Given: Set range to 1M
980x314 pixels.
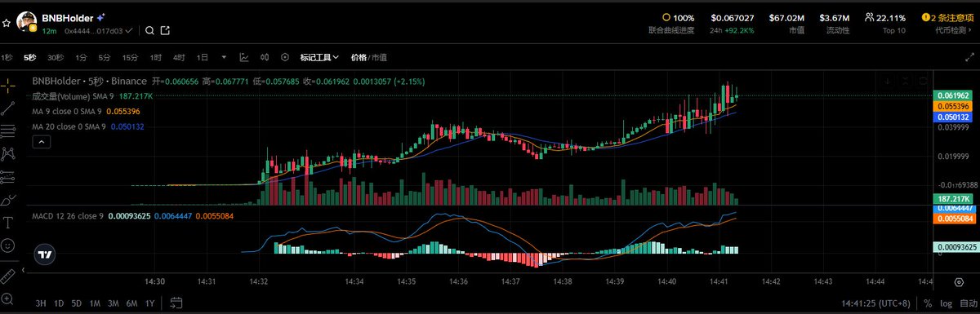Looking at the screenshot, I should (x=95, y=303).
